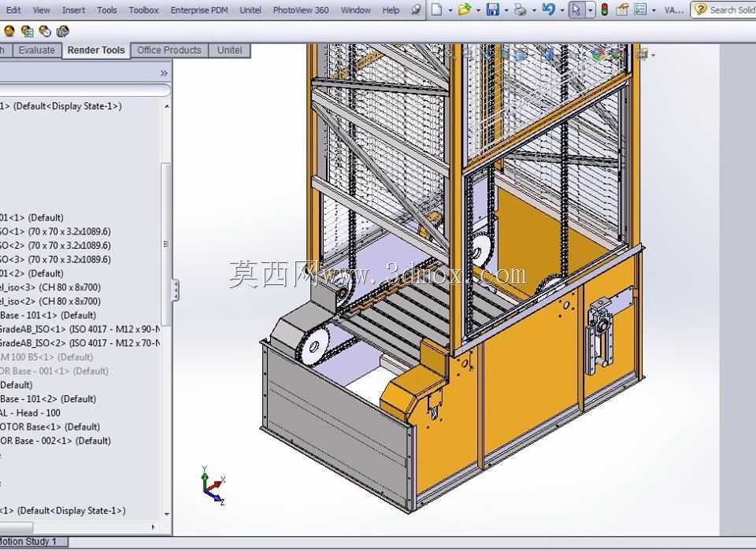Open the Options checklist icon
Image resolution: width=756 pixels, height=551 pixels.
click(639, 9)
